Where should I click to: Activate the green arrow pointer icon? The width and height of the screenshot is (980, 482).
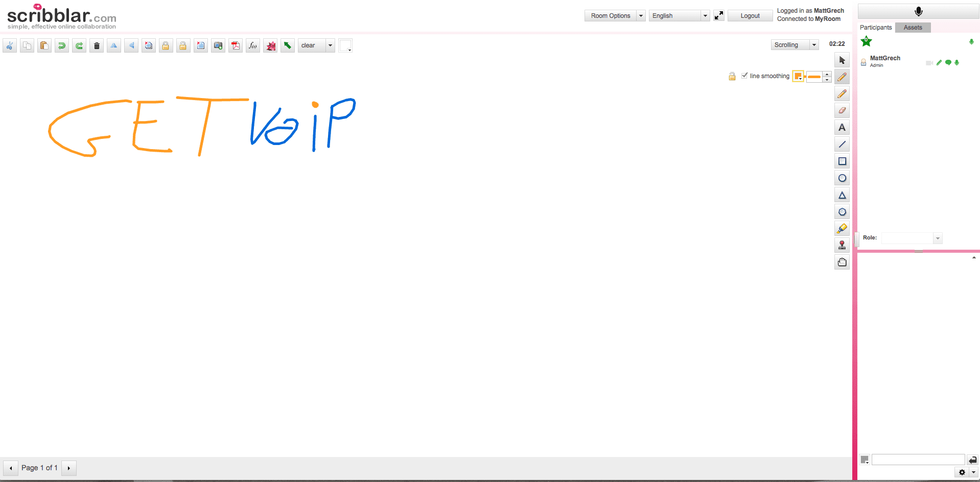click(288, 46)
